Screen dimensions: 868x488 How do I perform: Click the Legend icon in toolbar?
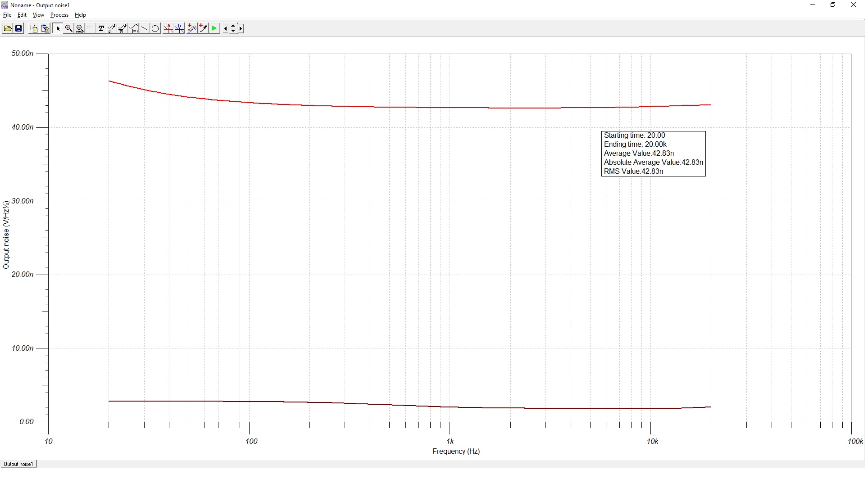point(134,28)
